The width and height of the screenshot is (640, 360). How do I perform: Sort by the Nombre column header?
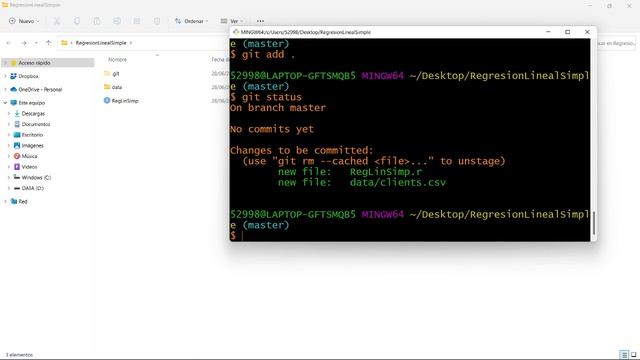coord(118,60)
